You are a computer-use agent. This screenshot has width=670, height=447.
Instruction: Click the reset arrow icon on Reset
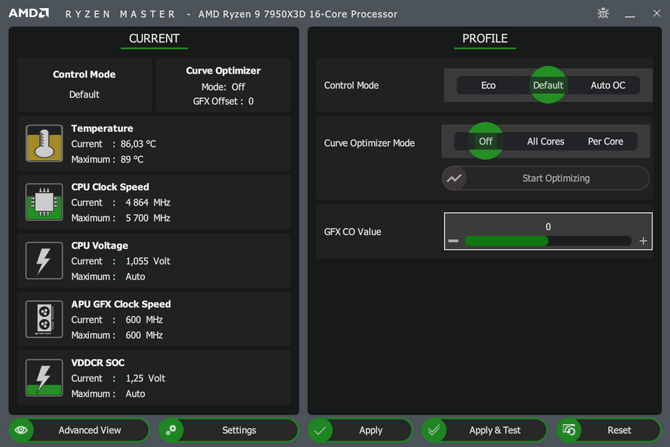tap(569, 430)
